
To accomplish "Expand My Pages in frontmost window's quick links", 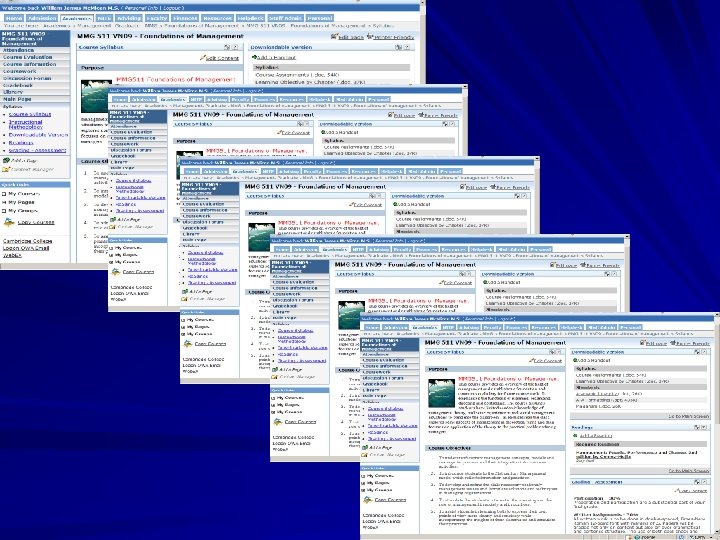I will click(x=363, y=483).
